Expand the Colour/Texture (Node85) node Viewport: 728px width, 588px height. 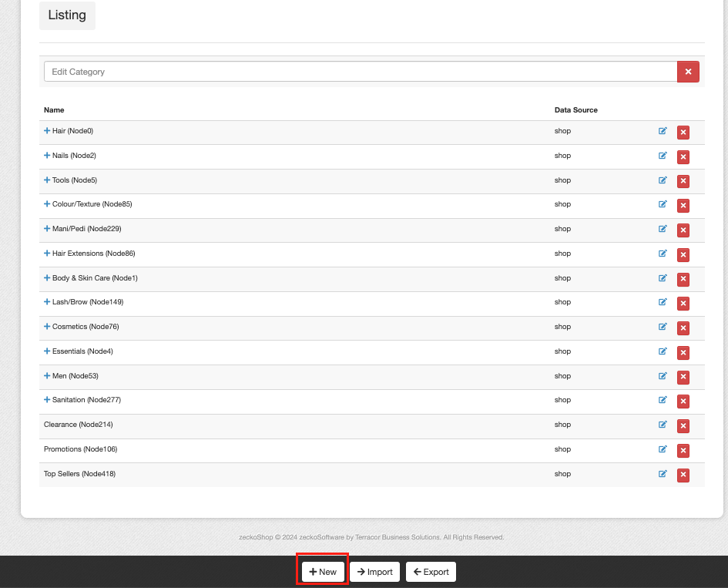click(47, 204)
